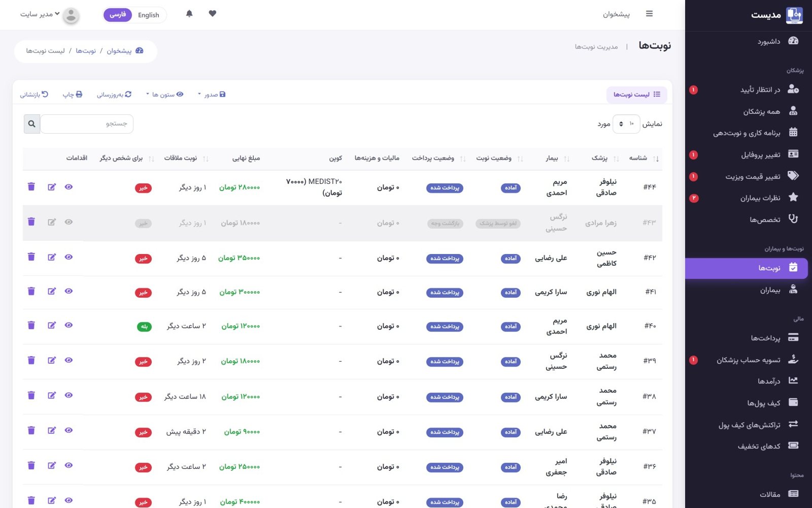Viewport: 812px width, 508px height.
Task: Open کدهای تخفیف discount codes in sidebar
Action: pos(768,446)
